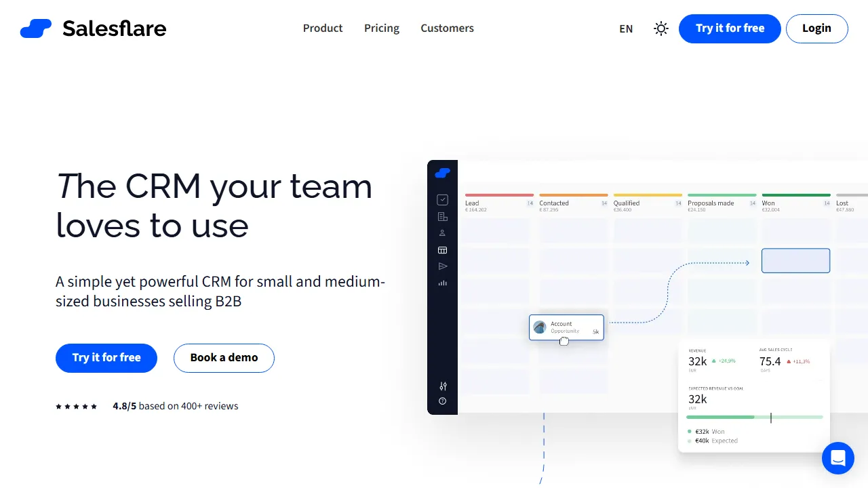Click the avatar on the Account card

pyautogui.click(x=540, y=327)
